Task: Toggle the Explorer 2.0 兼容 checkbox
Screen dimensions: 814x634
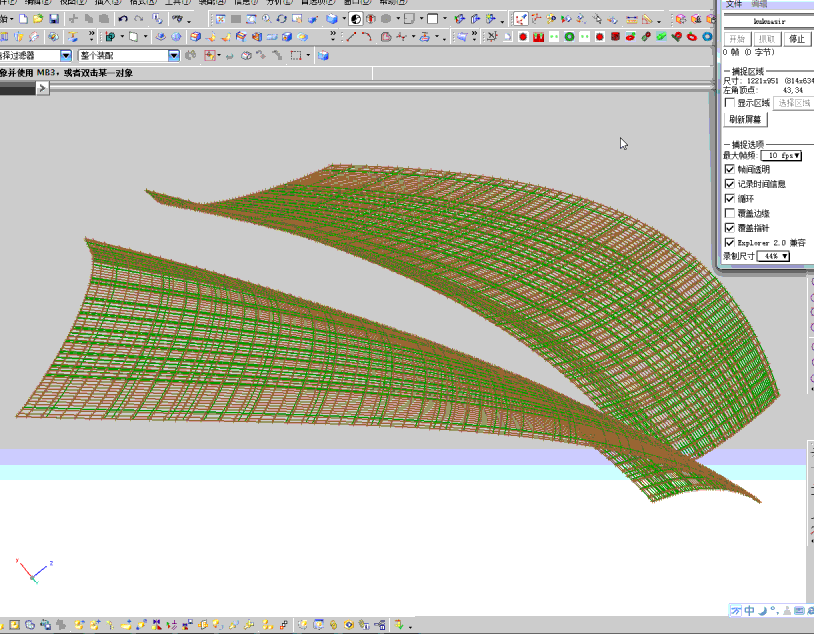Action: click(x=729, y=242)
